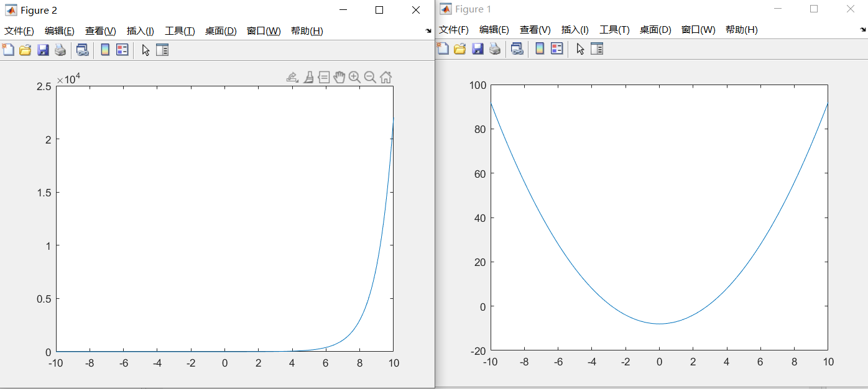Screen dimensions: 868x389
Task: Save Figure 1 with the save icon
Action: [x=477, y=48]
